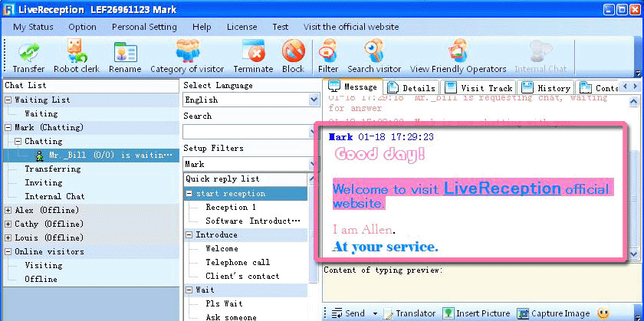Open the Select Language dropdown
The image size is (644, 321).
click(314, 100)
